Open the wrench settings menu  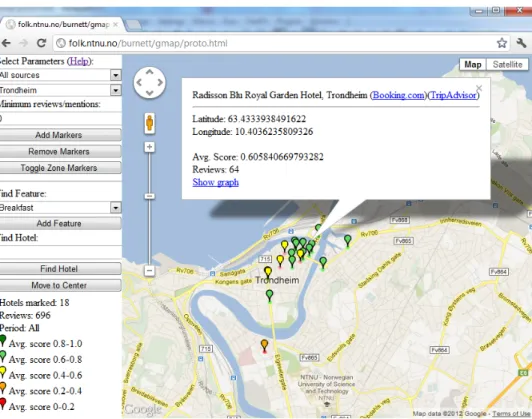pos(521,43)
